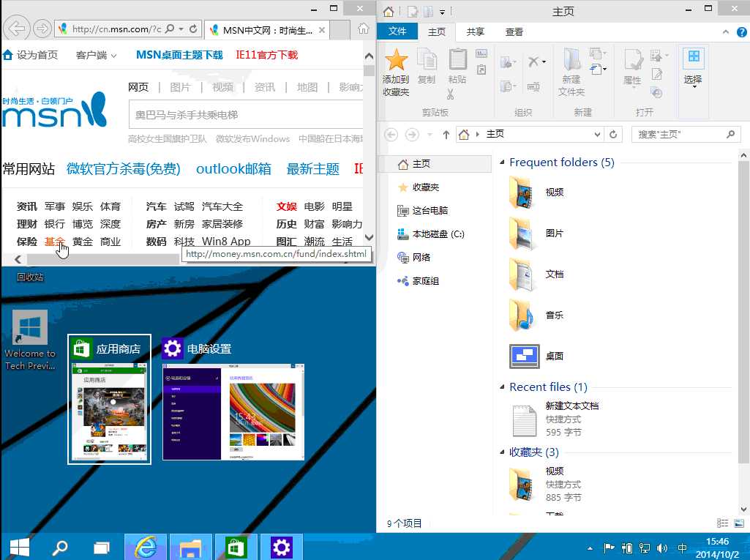
Task: Select 网络 in navigation pane
Action: point(413,258)
